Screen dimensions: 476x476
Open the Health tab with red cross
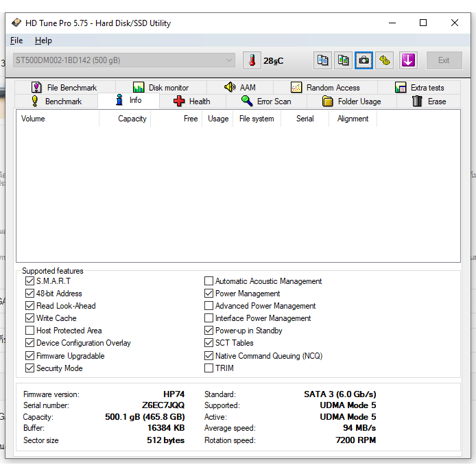[x=192, y=102]
